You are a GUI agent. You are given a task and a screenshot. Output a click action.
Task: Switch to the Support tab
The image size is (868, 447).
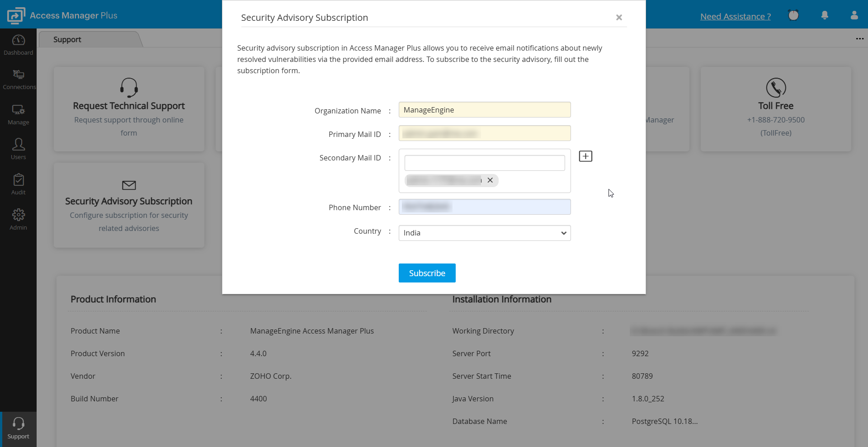[x=67, y=39]
